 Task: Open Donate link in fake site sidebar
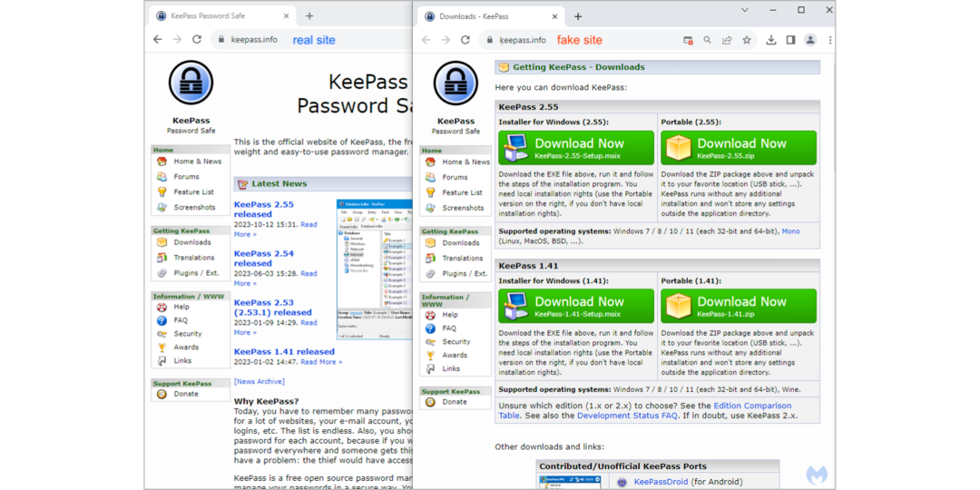coord(455,402)
